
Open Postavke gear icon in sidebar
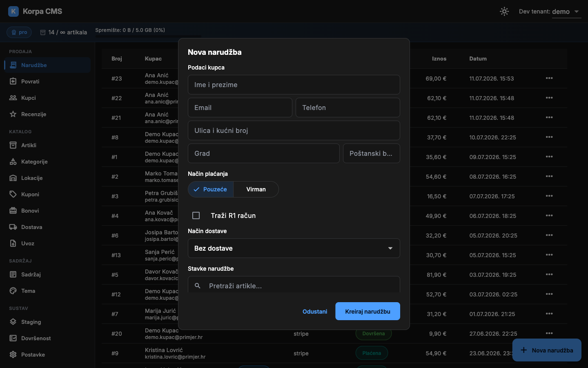[13, 355]
